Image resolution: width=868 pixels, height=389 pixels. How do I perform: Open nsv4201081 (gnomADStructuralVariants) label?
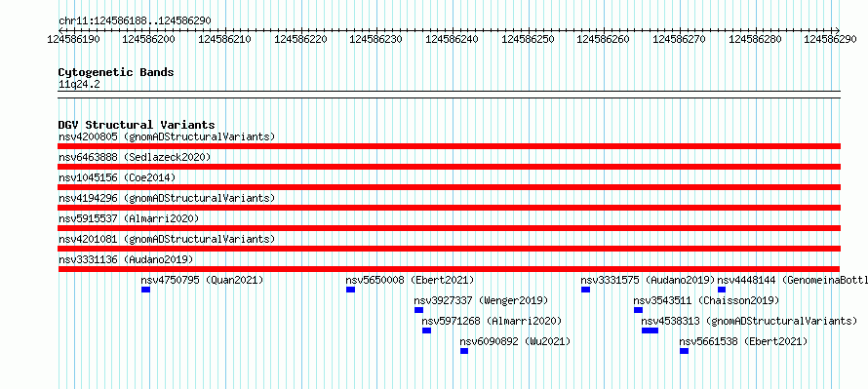[167, 239]
